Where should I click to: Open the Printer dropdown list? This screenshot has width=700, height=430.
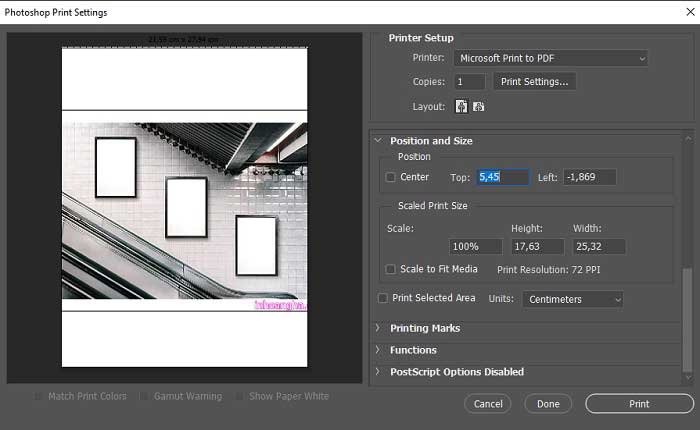tap(550, 58)
